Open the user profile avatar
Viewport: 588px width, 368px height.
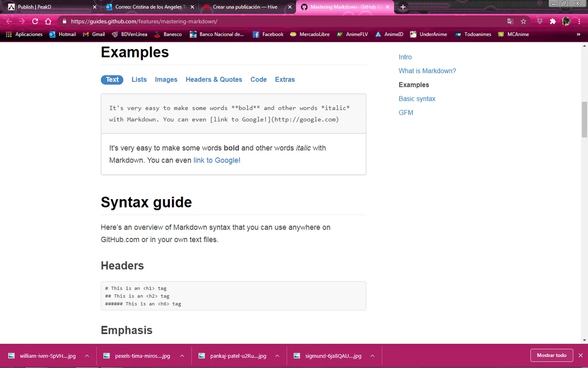coord(566,21)
